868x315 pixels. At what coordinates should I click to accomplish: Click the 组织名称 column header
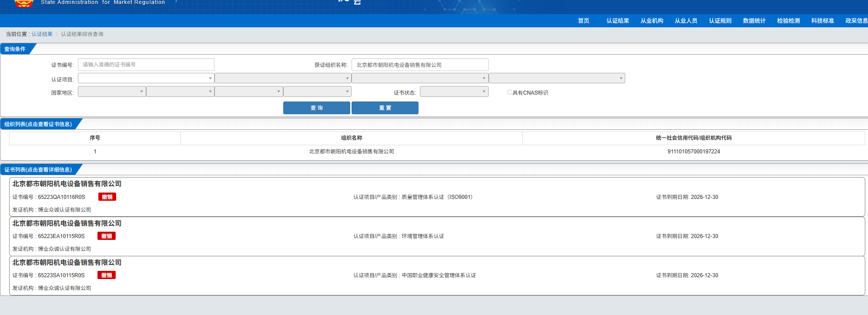[352, 138]
